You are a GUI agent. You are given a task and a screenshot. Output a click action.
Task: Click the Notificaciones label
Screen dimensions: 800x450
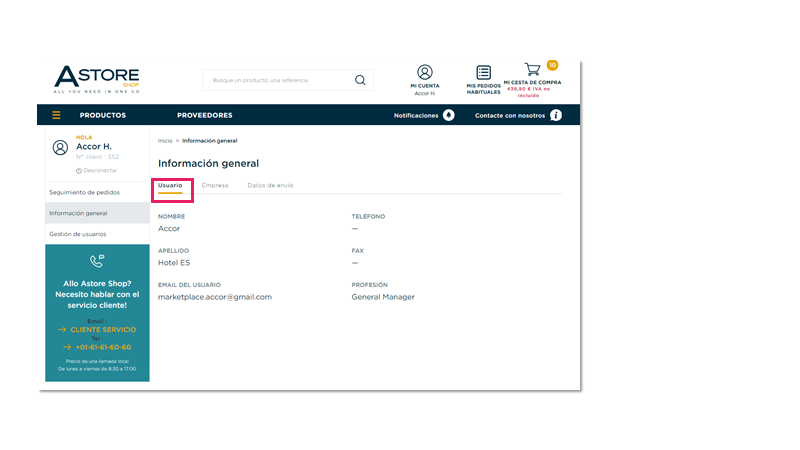(416, 116)
